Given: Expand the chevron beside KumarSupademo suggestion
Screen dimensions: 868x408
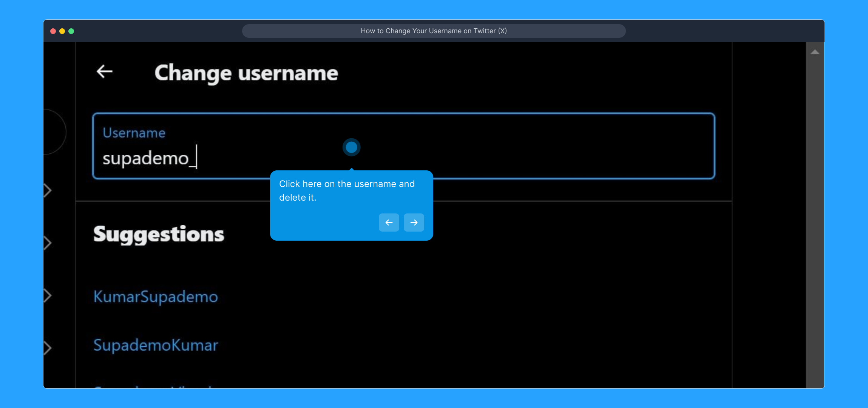Looking at the screenshot, I should [x=48, y=295].
